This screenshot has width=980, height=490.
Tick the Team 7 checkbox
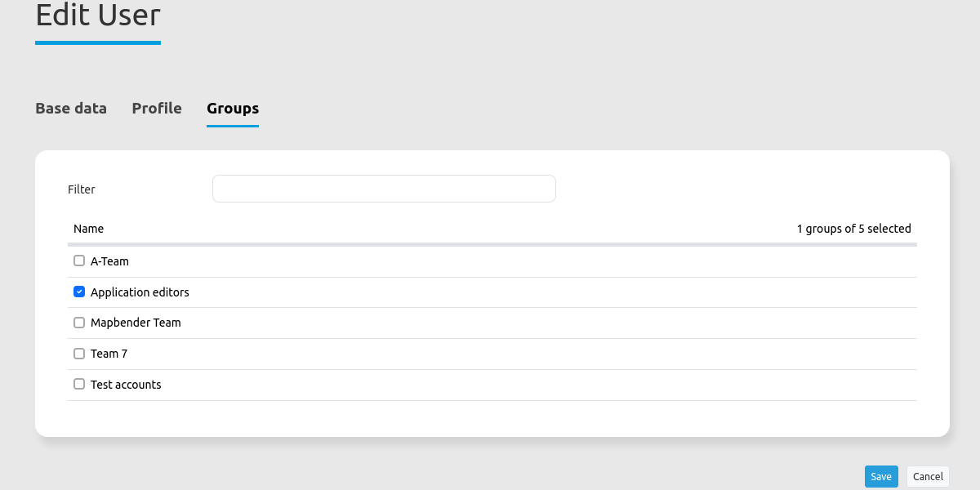coord(79,354)
